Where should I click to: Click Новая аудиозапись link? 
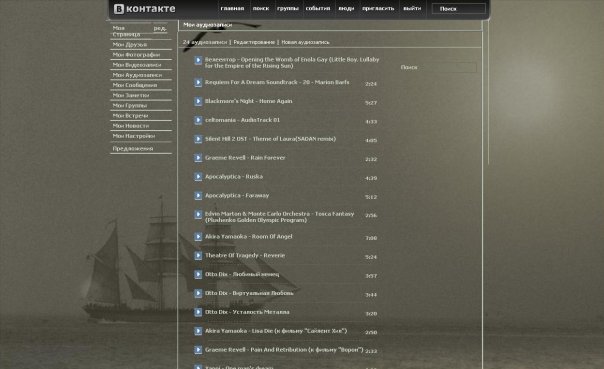click(x=305, y=42)
